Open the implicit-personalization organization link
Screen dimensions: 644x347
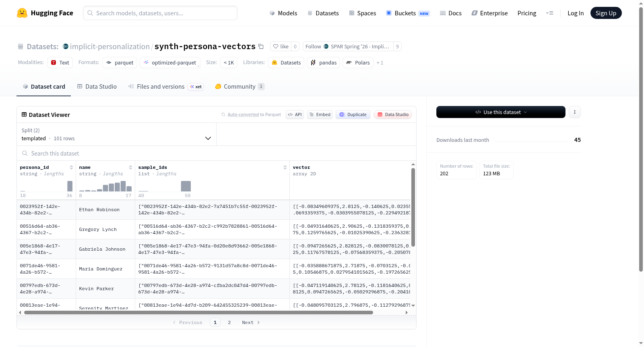pyautogui.click(x=110, y=46)
